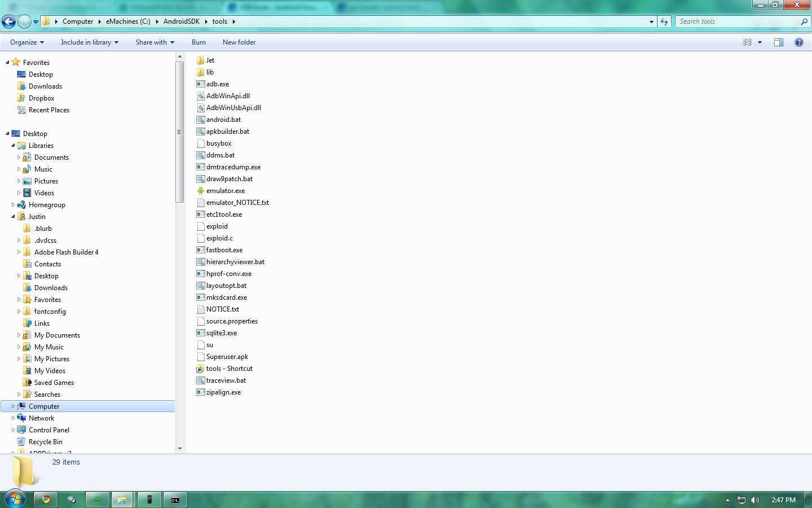The image size is (812, 508).
Task: Toggle the preview pane icon
Action: [x=778, y=42]
